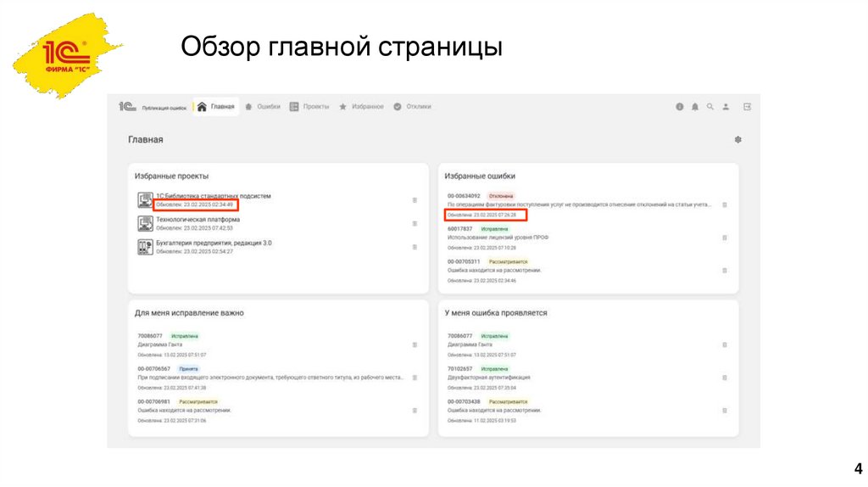The height and width of the screenshot is (487, 868).
Task: Click trash icon for 70086077 in исправление важно panel
Action: tap(415, 344)
